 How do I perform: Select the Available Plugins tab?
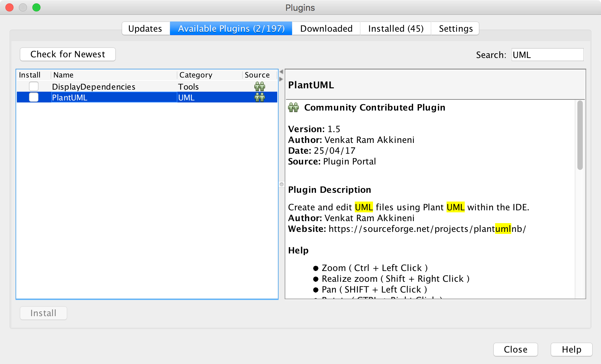(231, 28)
